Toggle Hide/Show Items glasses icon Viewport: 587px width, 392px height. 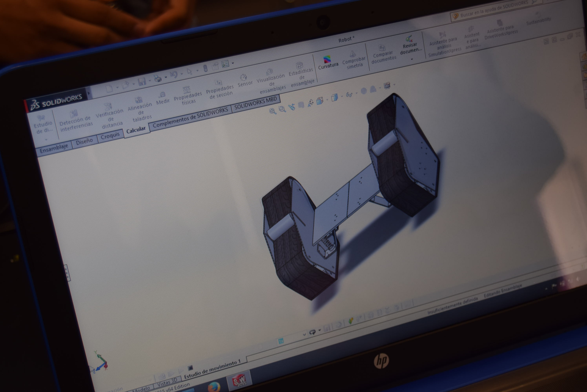[349, 95]
